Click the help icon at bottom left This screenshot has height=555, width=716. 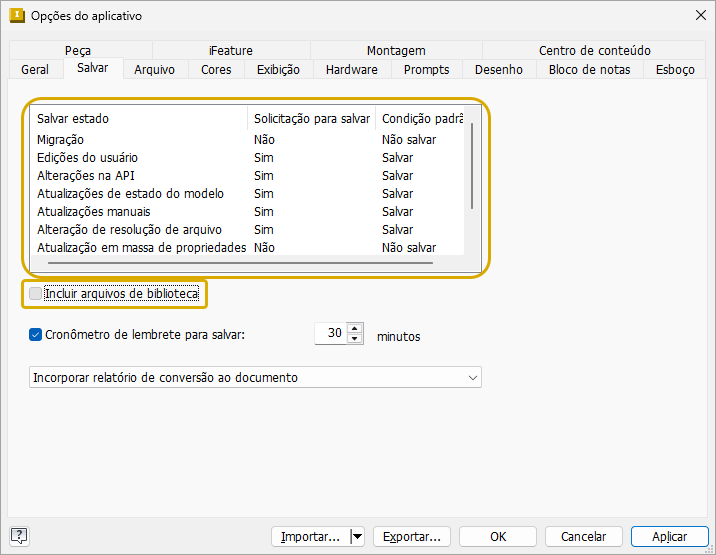(x=19, y=536)
